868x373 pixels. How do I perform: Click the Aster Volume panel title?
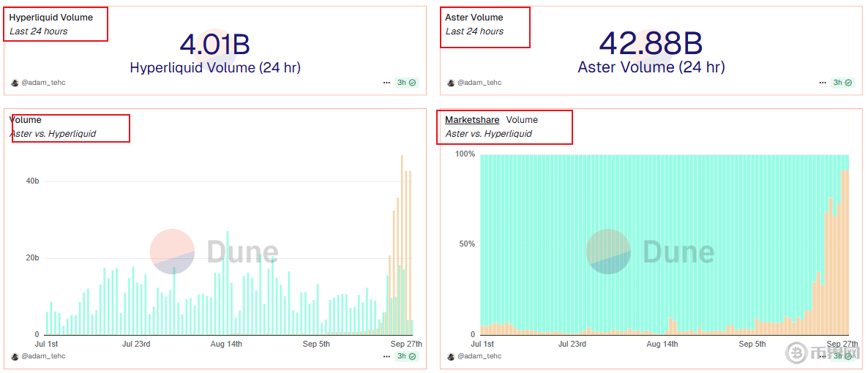click(x=474, y=18)
